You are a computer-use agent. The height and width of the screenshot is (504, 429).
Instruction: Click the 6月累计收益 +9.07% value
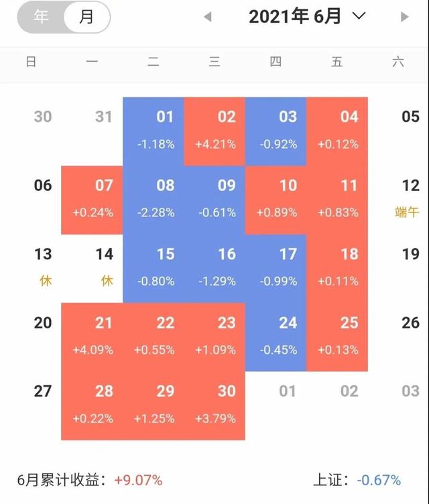click(x=137, y=480)
